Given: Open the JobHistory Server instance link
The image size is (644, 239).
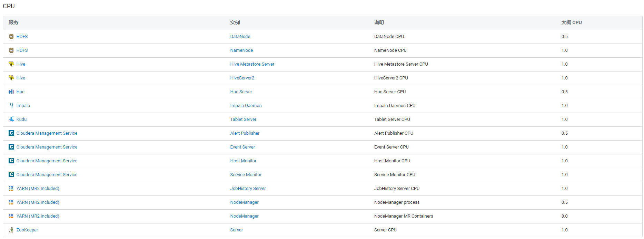Looking at the screenshot, I should [248, 189].
